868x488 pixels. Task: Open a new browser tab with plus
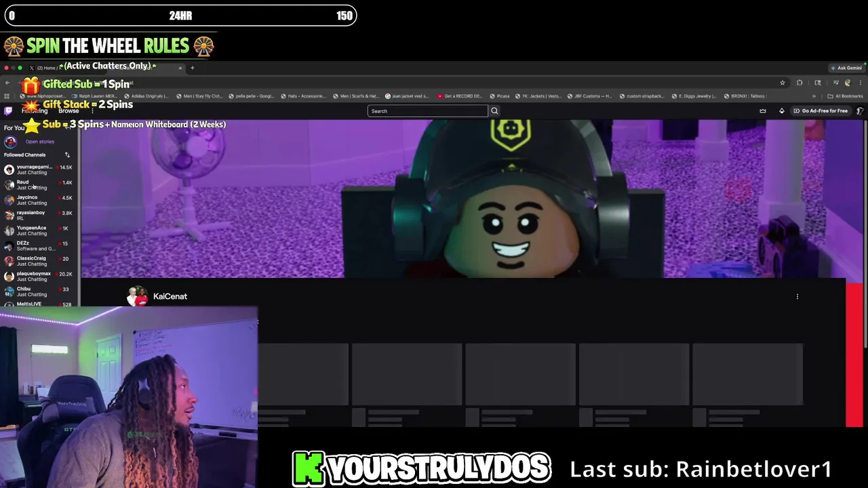coord(192,68)
